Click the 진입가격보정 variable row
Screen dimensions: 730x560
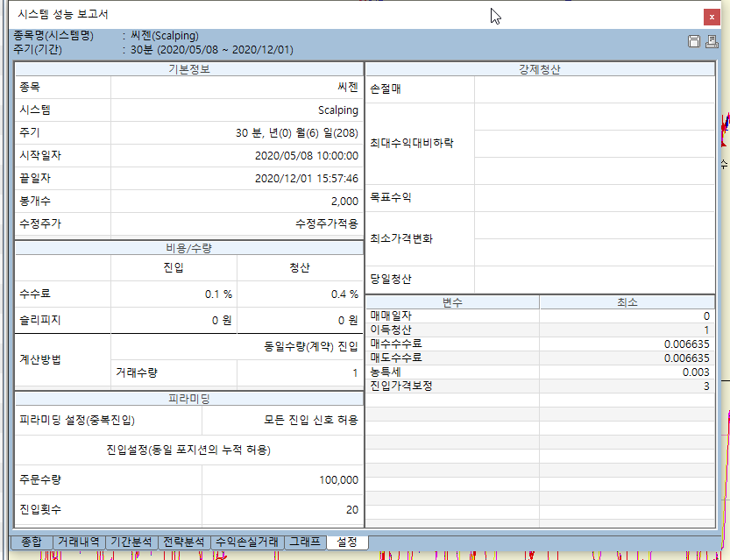pyautogui.click(x=452, y=386)
